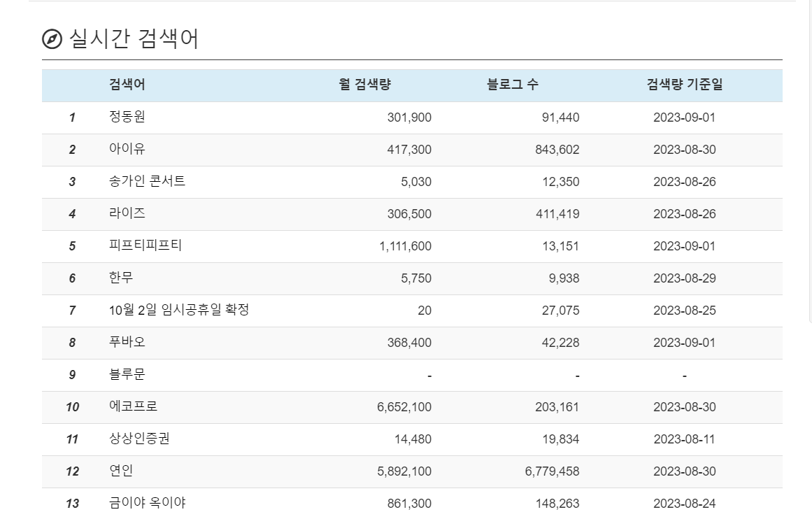Click the 라이즈 keyword

[126, 213]
